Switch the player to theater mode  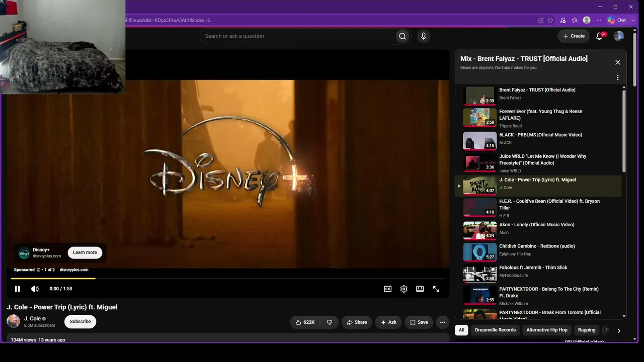(420, 289)
